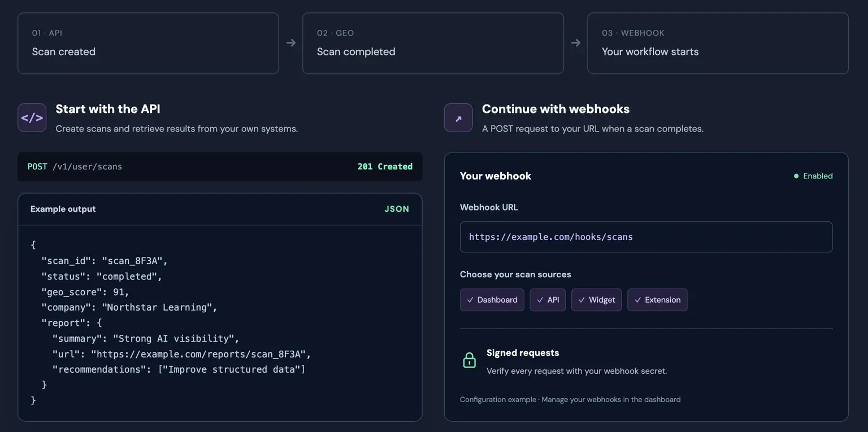This screenshot has height=432, width=868.
Task: Click the Verify every request description text
Action: (x=576, y=371)
